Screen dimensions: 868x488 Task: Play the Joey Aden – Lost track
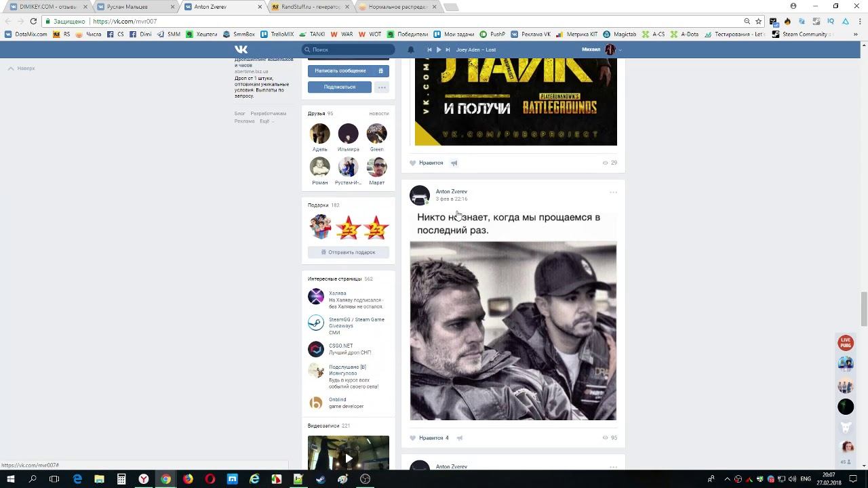tap(439, 49)
